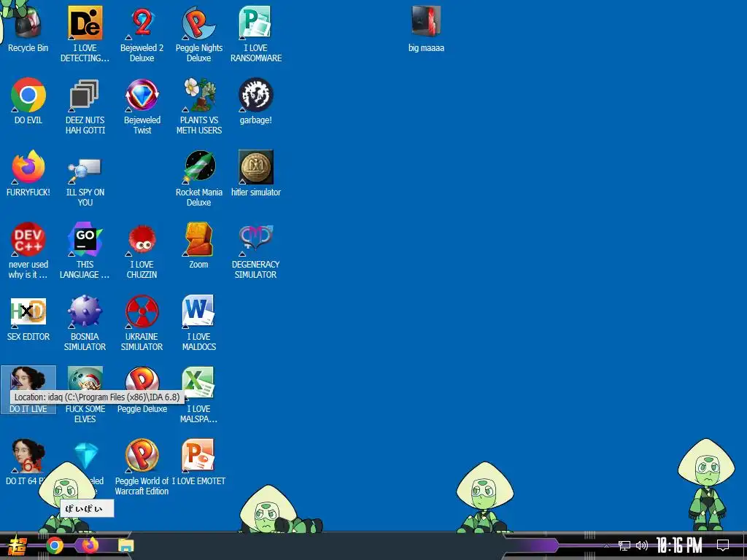Select the 'DO IT LIVE' IDA icon
The width and height of the screenshot is (747, 560).
(28, 389)
